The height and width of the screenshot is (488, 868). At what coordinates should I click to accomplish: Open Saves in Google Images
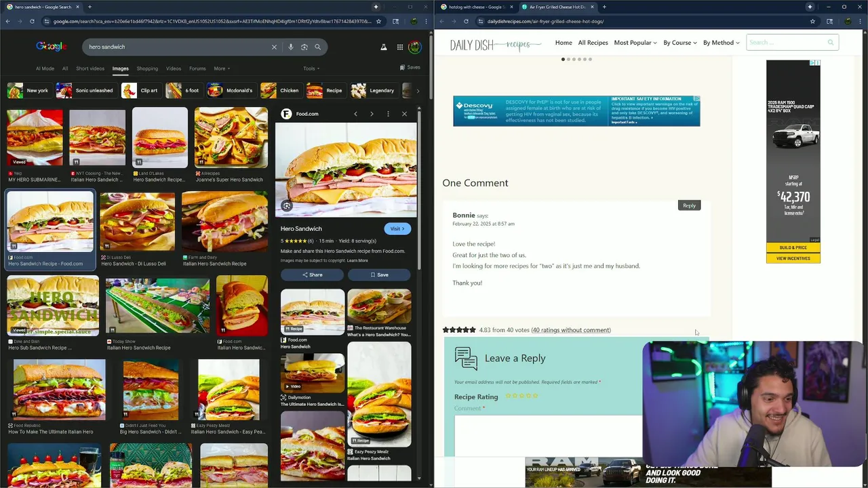[x=410, y=68]
